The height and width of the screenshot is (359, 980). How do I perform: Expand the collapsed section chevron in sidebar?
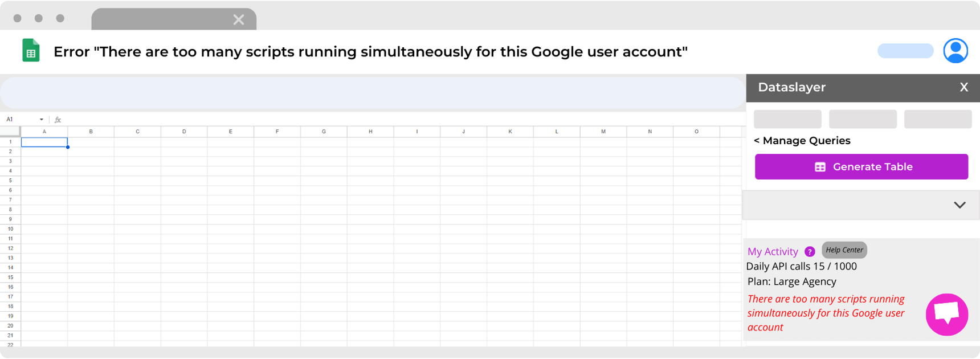[959, 205]
